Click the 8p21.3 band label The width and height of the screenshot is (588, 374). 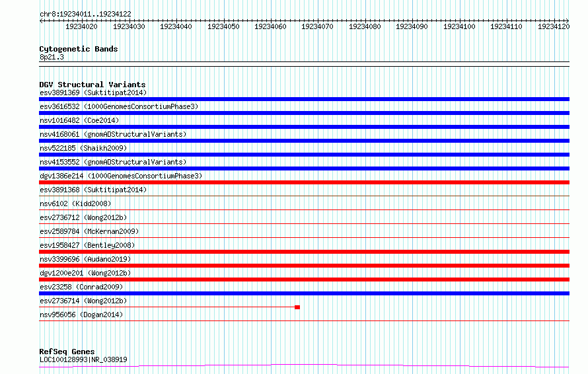click(x=52, y=57)
